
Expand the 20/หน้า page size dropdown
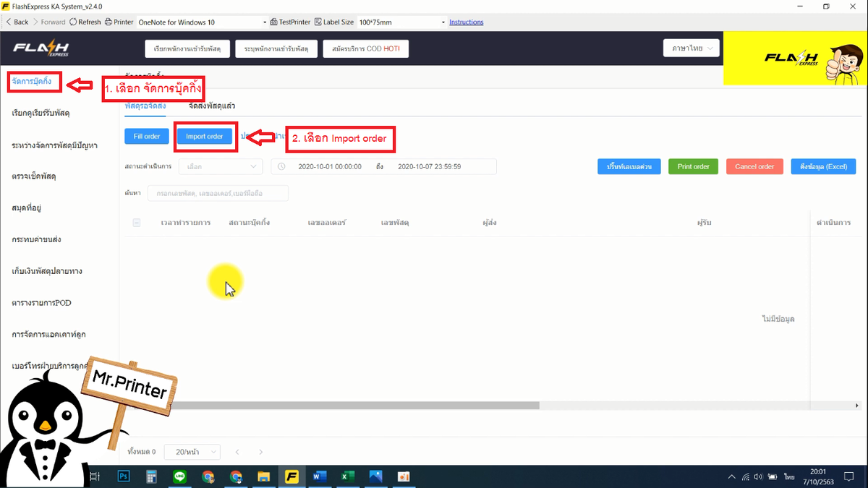coord(192,452)
